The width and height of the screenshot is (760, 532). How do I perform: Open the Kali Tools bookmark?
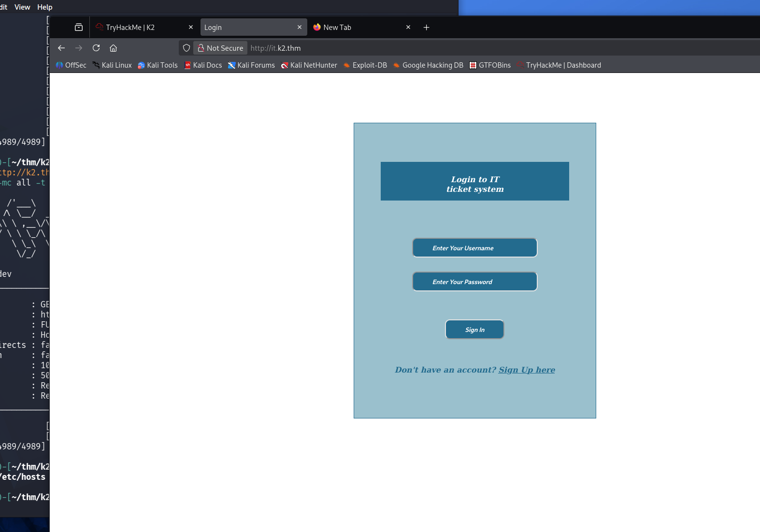coord(158,65)
